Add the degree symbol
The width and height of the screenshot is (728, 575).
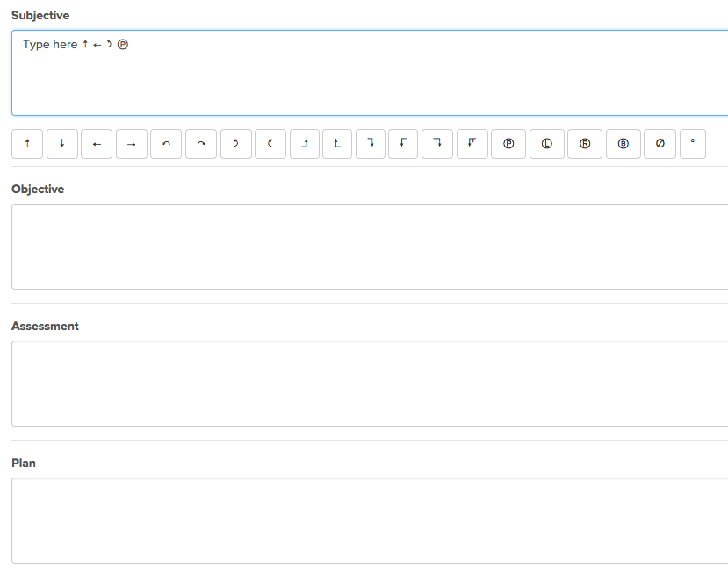click(693, 144)
